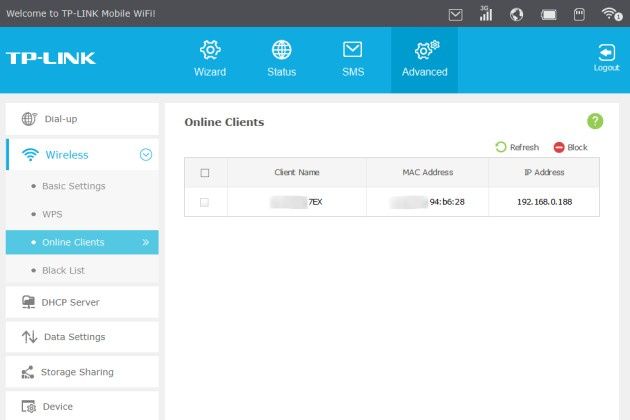Click the Device settings icon
630x420 pixels.
click(29, 406)
